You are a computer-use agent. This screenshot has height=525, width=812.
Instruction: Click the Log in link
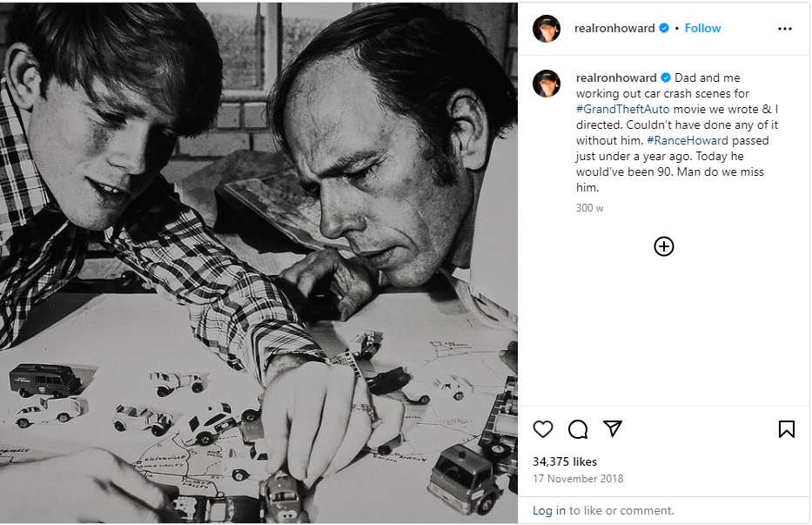[549, 510]
